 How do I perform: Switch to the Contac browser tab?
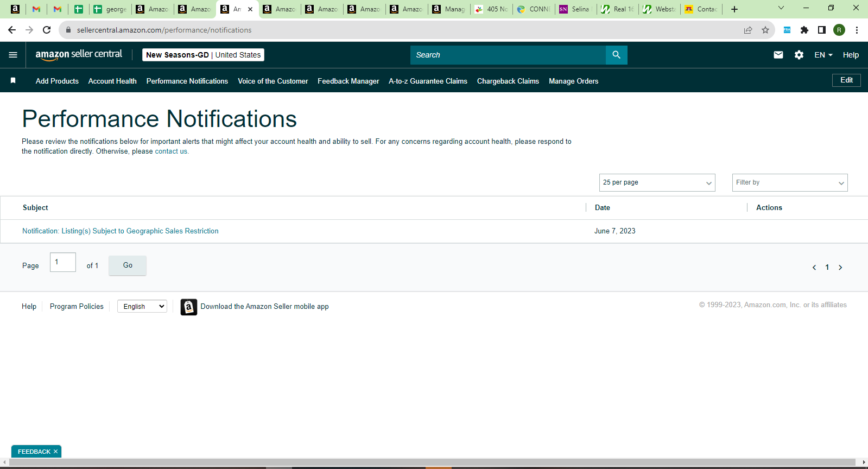702,9
